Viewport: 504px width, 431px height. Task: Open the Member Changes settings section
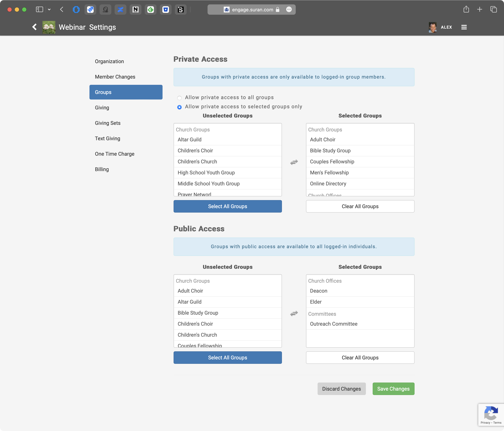coord(115,77)
